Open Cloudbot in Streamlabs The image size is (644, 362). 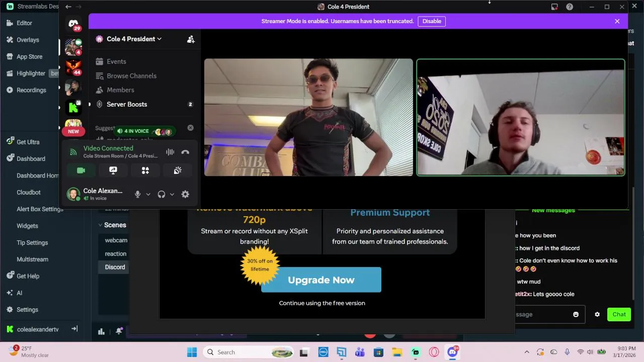click(29, 193)
